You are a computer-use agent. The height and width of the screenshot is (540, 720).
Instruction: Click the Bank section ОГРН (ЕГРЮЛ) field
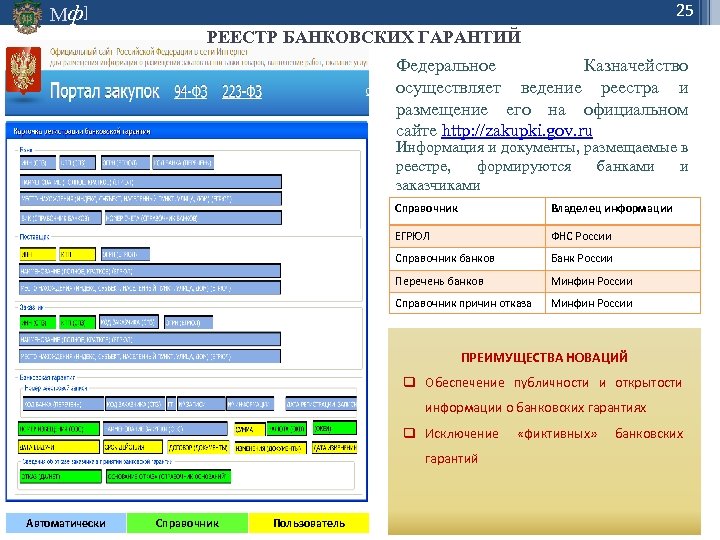(125, 163)
